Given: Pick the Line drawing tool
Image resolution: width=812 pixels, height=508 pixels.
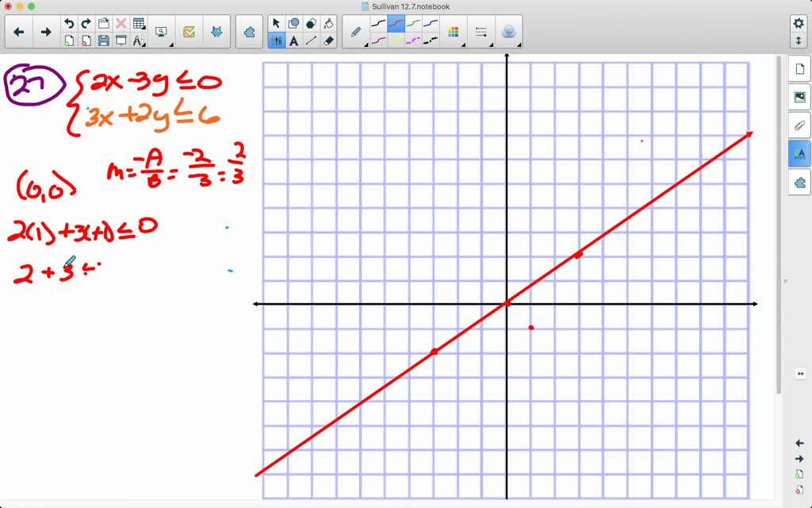Looking at the screenshot, I should coord(310,40).
